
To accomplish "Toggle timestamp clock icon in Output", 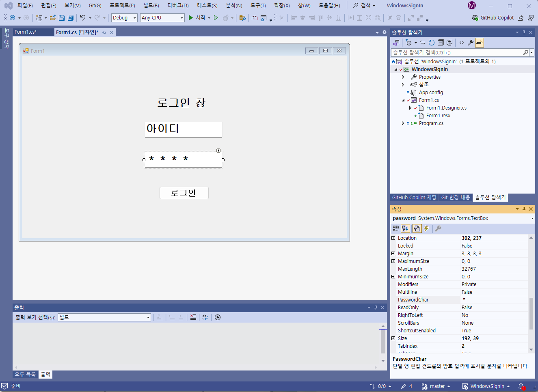I will (218, 317).
